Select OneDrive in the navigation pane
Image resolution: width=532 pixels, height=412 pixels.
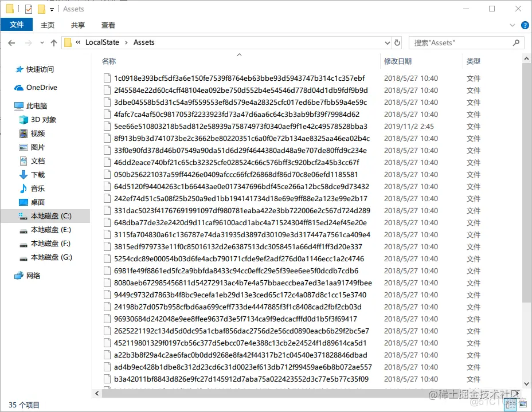36,88
